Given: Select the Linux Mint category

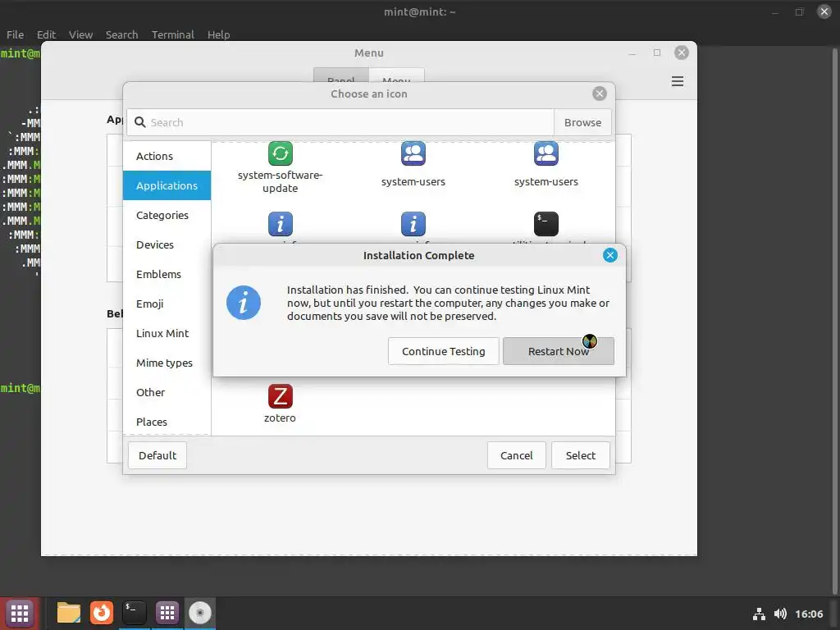Looking at the screenshot, I should (167, 333).
